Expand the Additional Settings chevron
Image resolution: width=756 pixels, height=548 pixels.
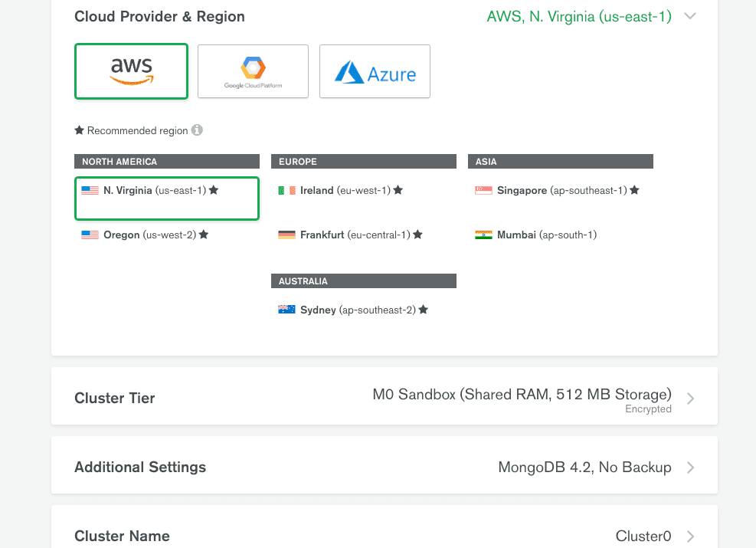point(690,468)
